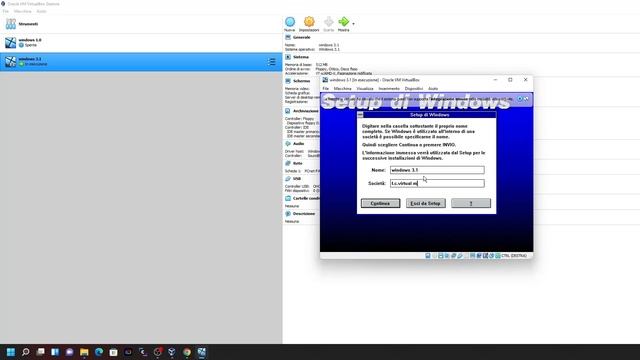Click the CTRL (DESTRA) host key indicator
Image resolution: width=640 pixels, height=360 pixels.
coord(514,256)
